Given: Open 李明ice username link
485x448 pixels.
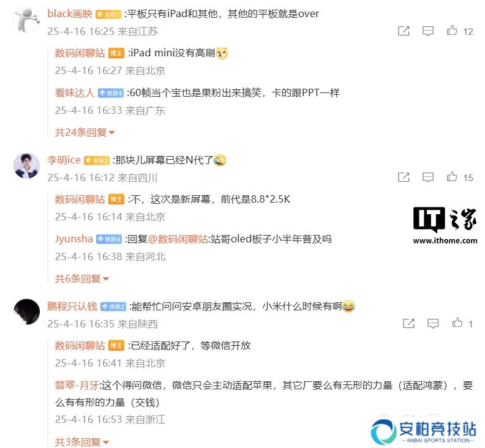Looking at the screenshot, I should click(x=64, y=160).
